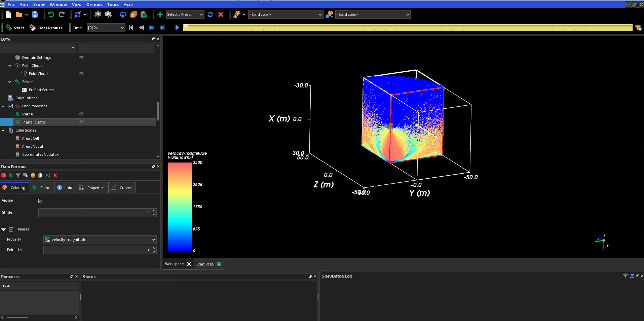Open the Select a Preset dropdown
This screenshot has height=321, width=644.
(185, 14)
